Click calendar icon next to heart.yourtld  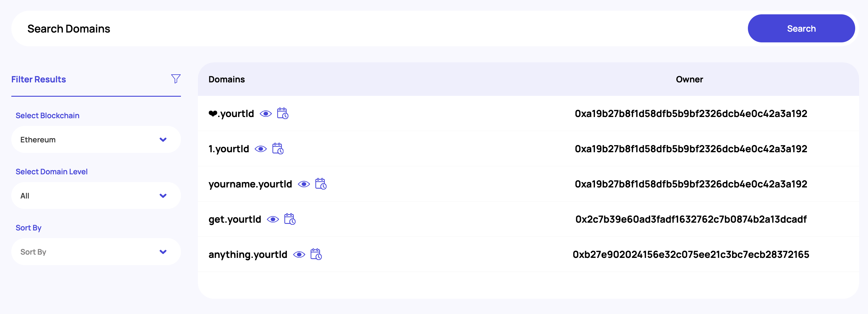pos(282,114)
